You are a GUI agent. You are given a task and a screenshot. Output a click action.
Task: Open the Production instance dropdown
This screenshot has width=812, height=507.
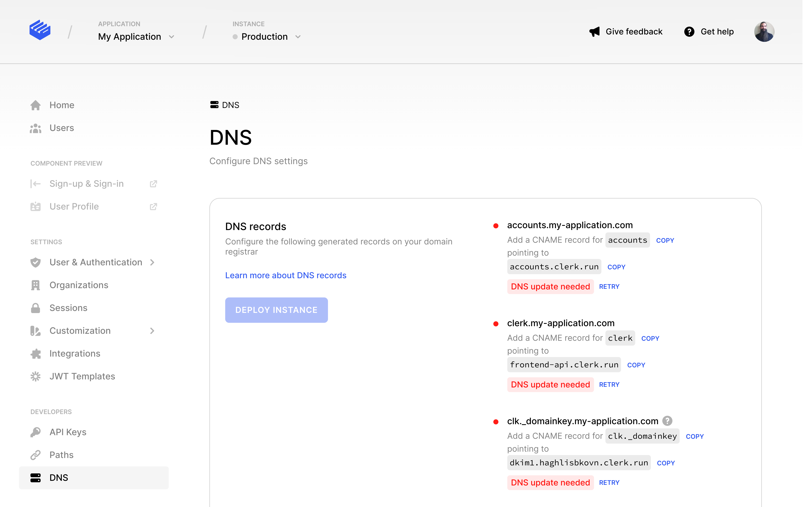click(x=267, y=37)
